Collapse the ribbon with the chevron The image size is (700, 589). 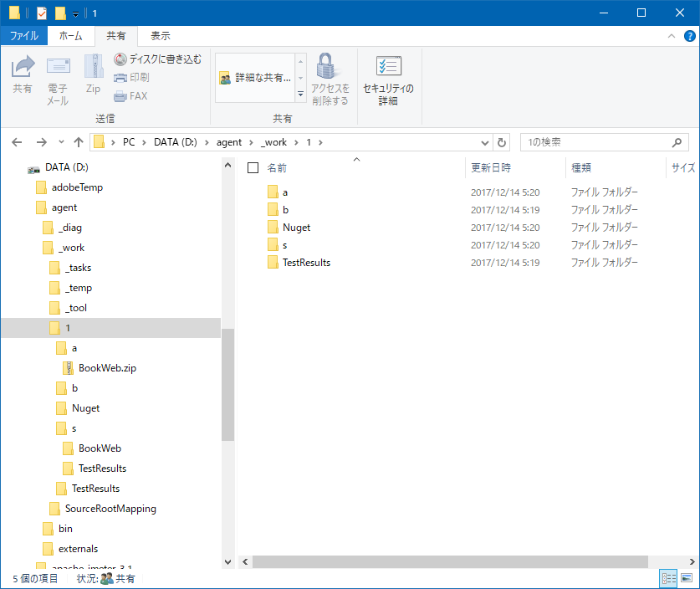pyautogui.click(x=671, y=36)
